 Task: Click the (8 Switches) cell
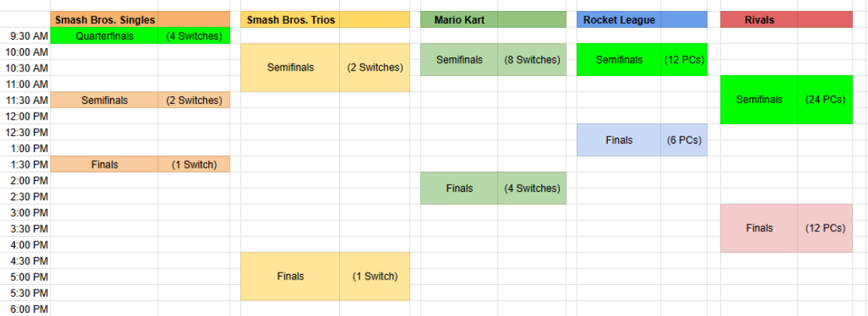point(532,60)
